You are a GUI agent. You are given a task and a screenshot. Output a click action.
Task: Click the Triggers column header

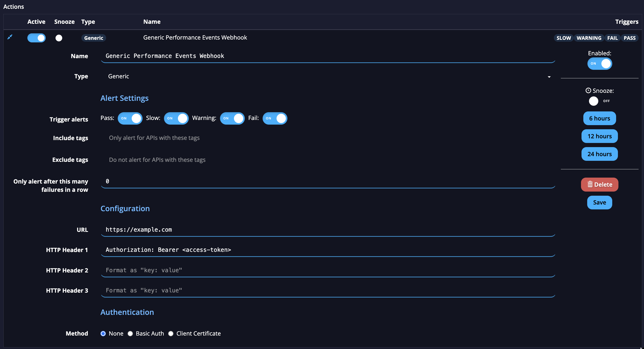tap(626, 22)
